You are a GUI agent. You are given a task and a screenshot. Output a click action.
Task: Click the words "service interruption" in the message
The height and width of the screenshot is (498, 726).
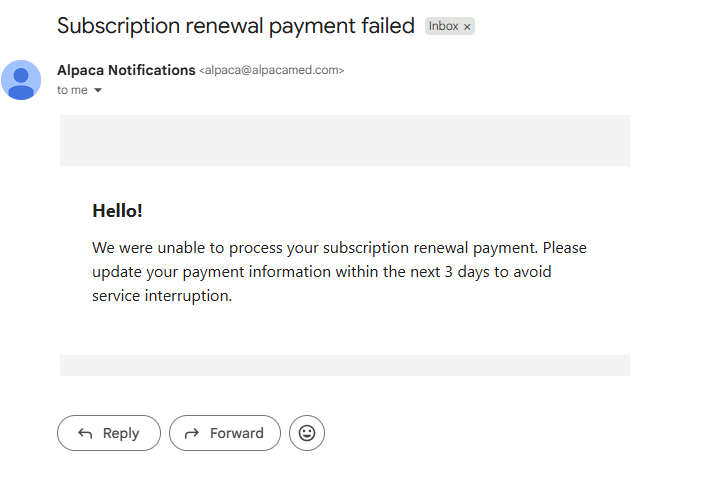point(162,296)
